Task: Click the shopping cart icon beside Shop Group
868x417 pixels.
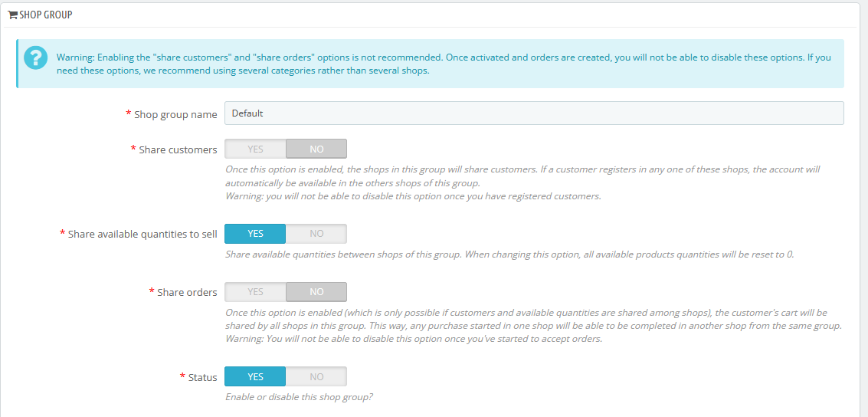Action: tap(12, 15)
